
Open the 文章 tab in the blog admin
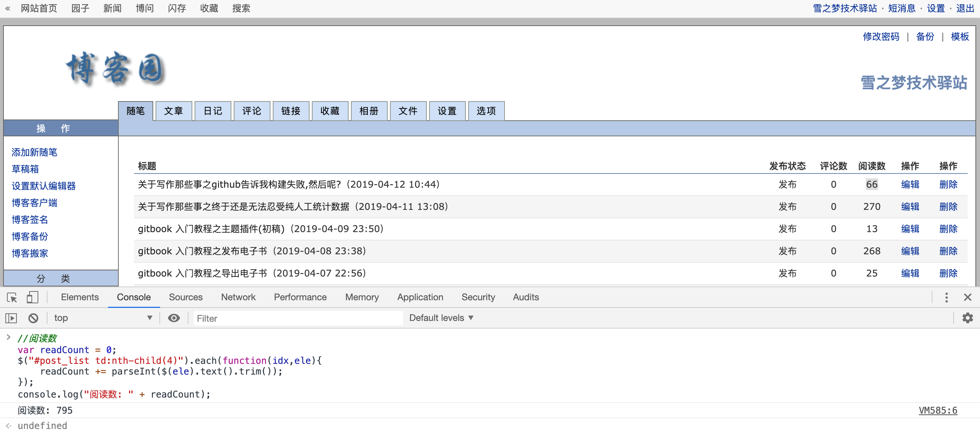tap(174, 111)
